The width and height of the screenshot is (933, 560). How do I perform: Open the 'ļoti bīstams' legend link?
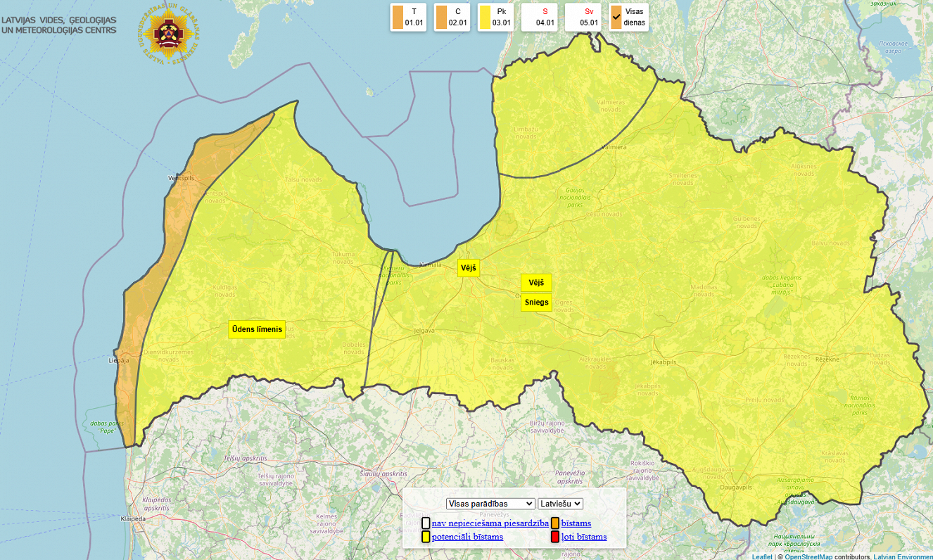click(x=584, y=537)
